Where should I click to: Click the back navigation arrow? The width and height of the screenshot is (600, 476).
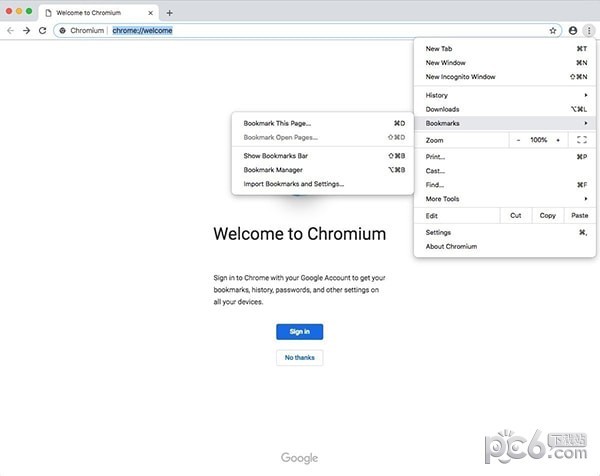tap(10, 31)
